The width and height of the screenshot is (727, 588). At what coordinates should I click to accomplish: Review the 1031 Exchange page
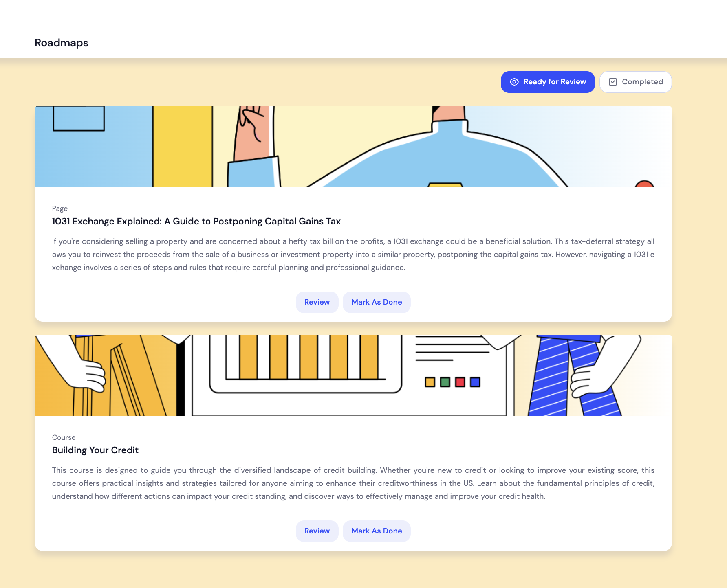click(x=317, y=302)
